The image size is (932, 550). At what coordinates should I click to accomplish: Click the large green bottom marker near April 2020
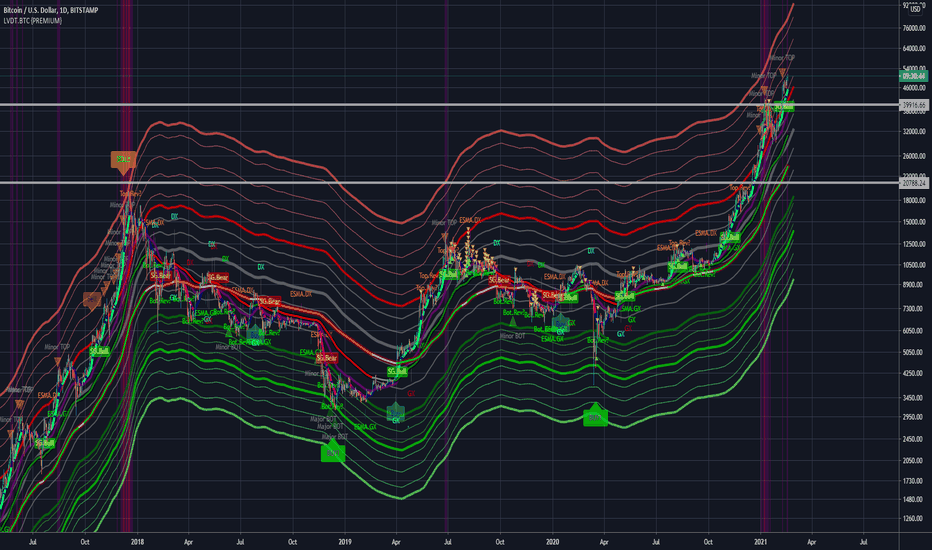[596, 416]
